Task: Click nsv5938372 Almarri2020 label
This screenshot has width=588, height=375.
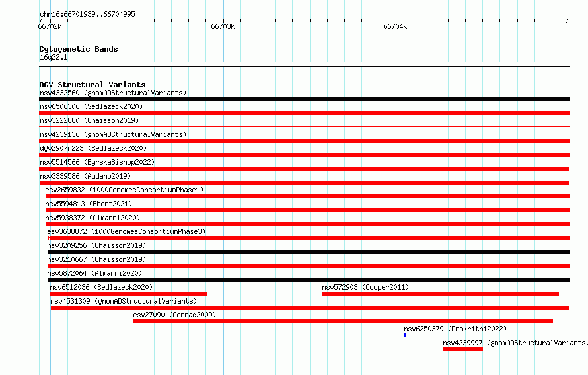Action: coord(92,218)
